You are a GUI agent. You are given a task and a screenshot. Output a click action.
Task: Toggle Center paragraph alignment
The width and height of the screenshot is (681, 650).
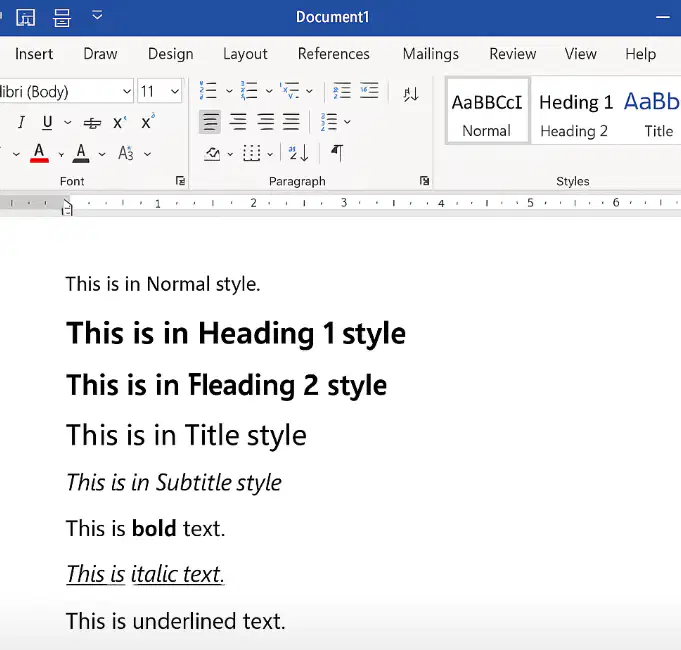click(238, 122)
